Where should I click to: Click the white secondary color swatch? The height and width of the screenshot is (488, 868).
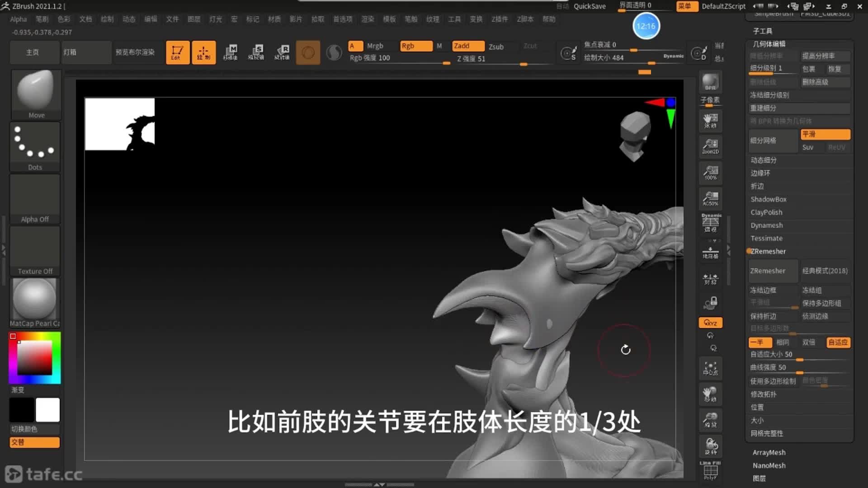click(x=47, y=410)
